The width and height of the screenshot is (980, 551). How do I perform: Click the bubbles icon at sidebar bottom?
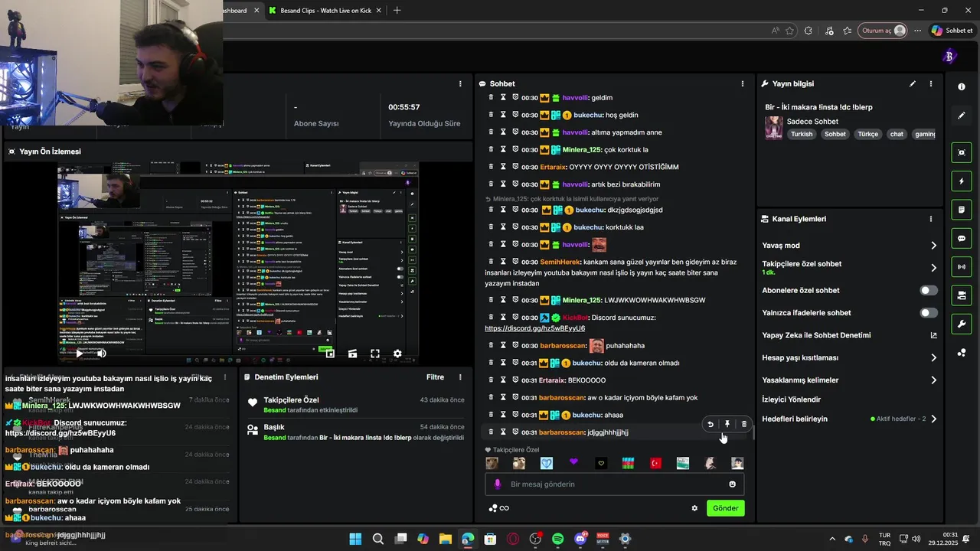coord(962,353)
